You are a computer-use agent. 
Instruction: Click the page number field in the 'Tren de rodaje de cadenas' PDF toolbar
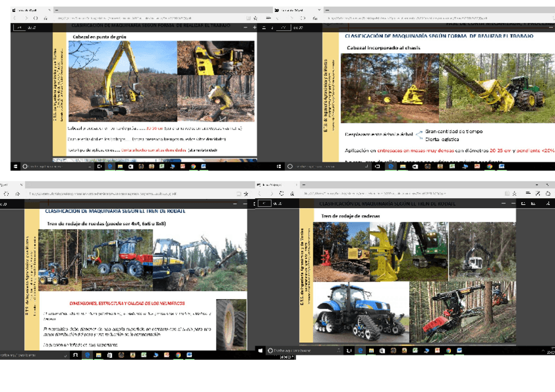[x=264, y=203]
